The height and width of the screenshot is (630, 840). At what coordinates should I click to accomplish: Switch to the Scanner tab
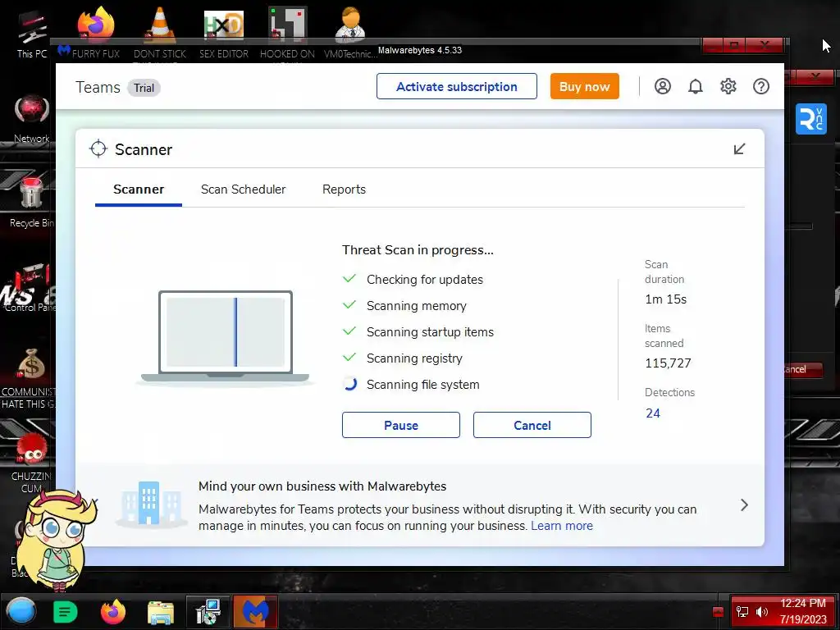point(138,189)
